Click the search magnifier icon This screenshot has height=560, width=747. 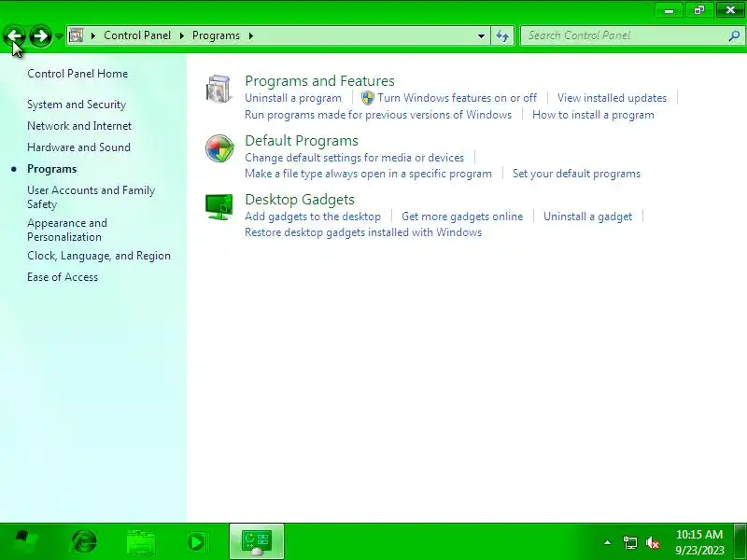[734, 35]
